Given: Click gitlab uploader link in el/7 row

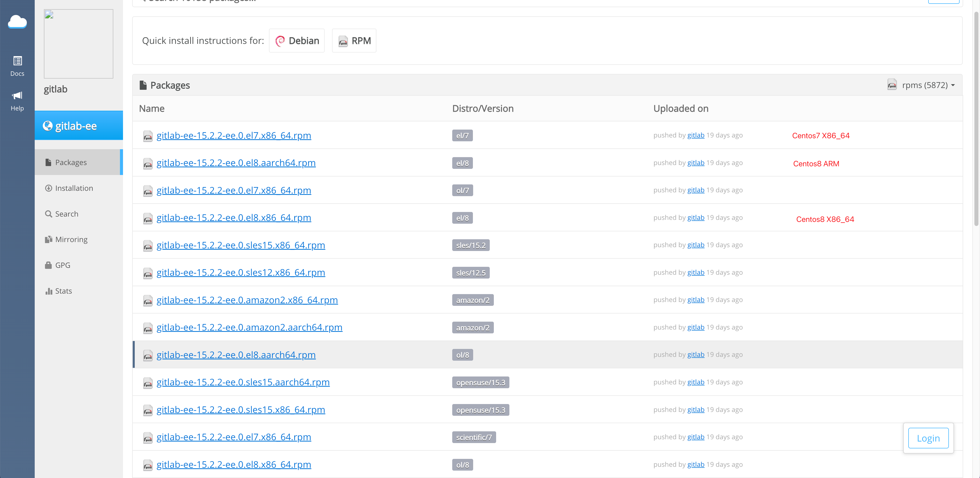Looking at the screenshot, I should click(695, 135).
